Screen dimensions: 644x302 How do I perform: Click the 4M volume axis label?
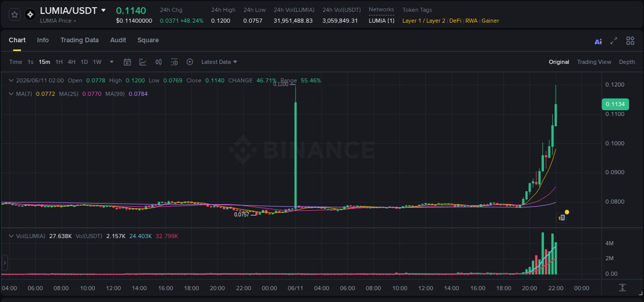click(x=609, y=243)
